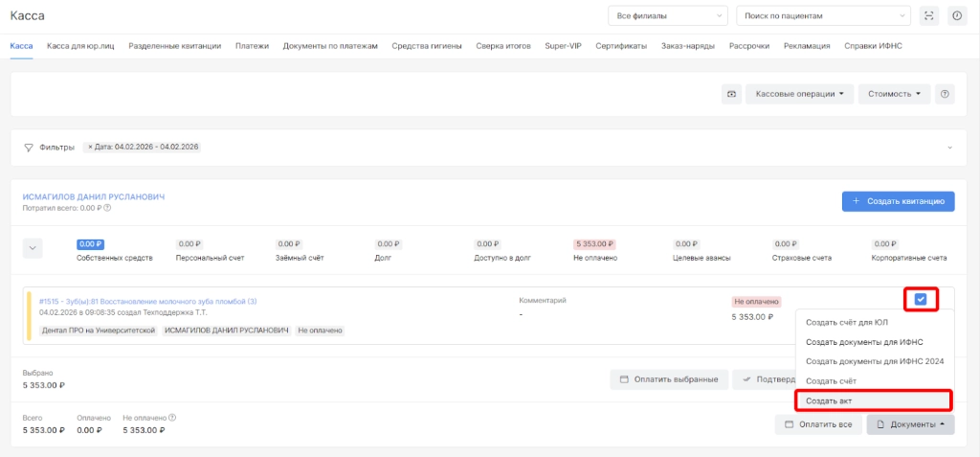Select Создать акт from the documents menu
Viewport: 980px width, 457px height.
pyautogui.click(x=873, y=400)
